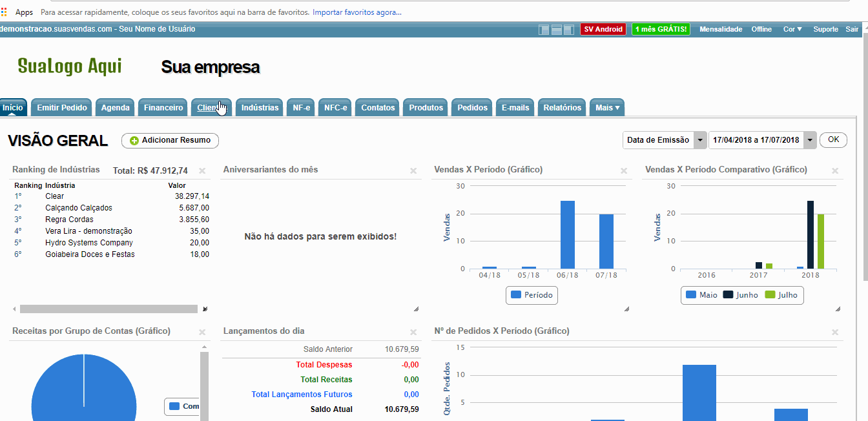Expand the Mais tab menu
Screen dimensions: 868x421
point(607,108)
